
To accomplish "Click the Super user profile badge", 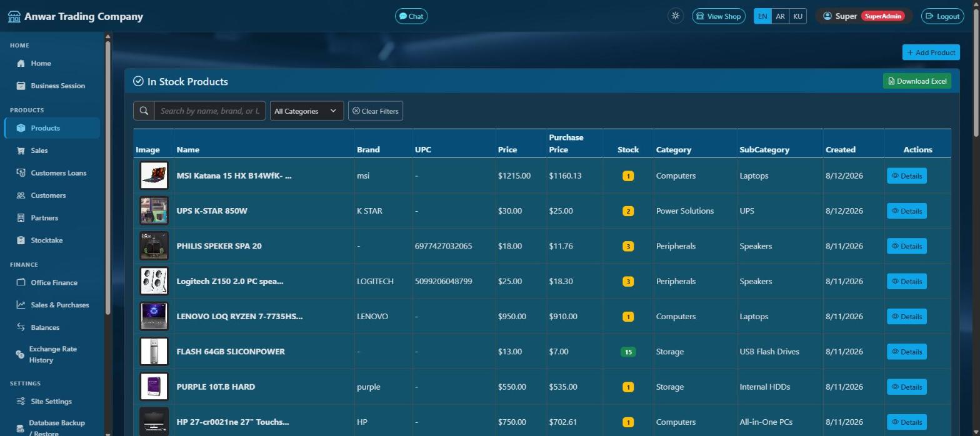I will 864,16.
